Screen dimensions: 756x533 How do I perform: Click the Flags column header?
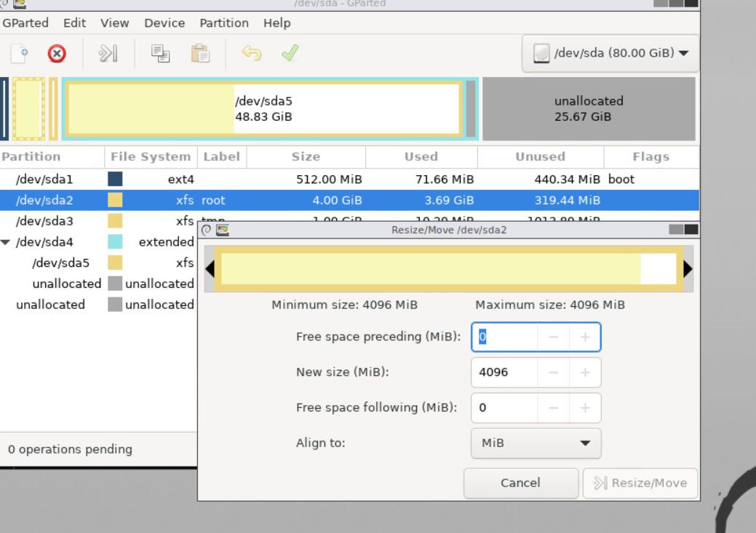[651, 156]
